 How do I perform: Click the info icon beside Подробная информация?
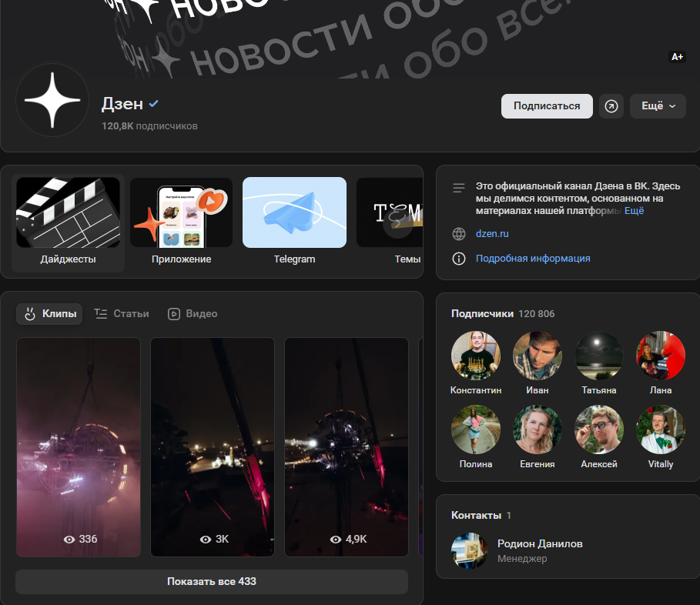click(459, 259)
